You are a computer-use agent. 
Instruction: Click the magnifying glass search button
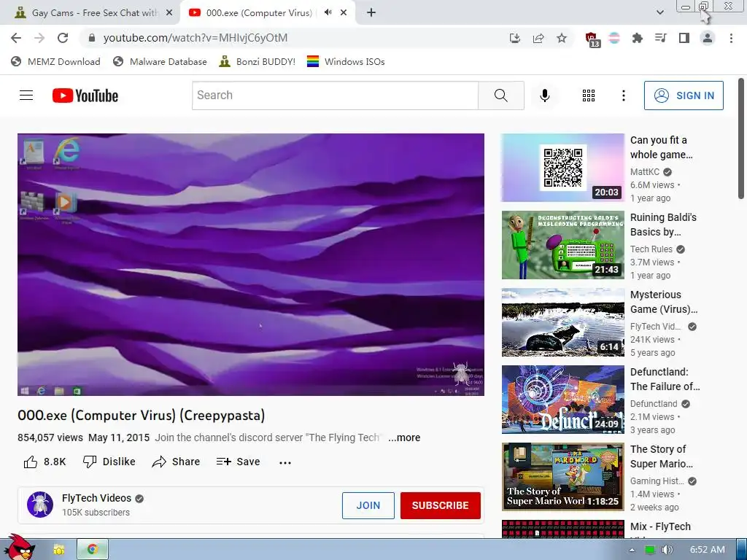click(500, 96)
